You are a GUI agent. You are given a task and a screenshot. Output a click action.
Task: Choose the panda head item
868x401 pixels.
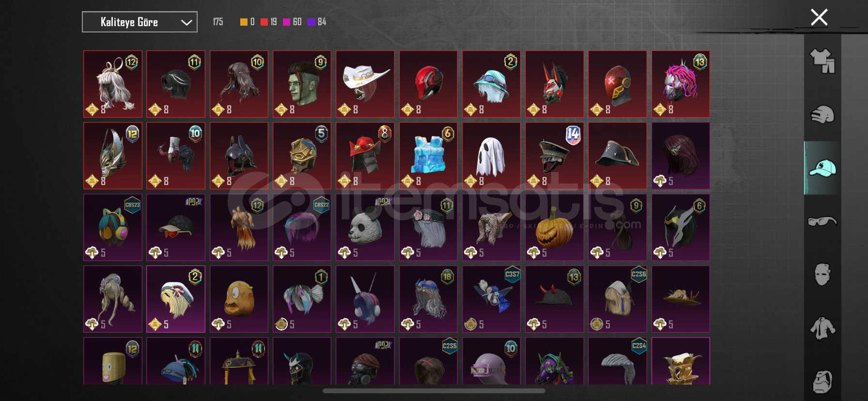365,227
